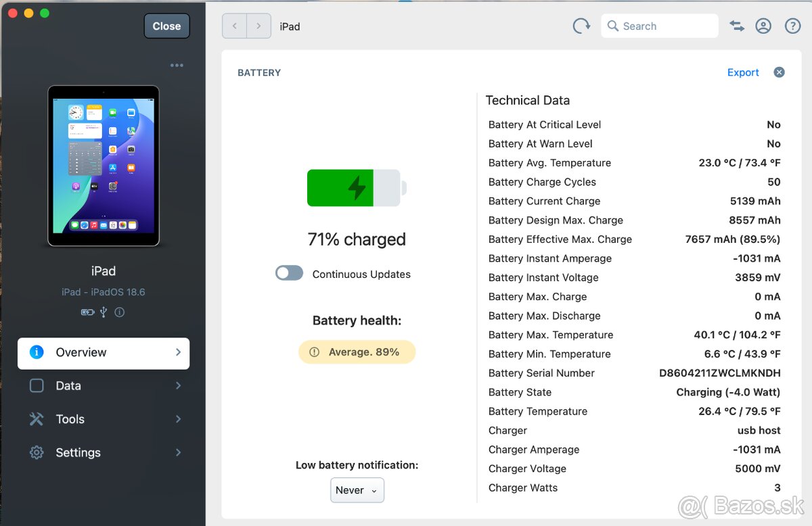Open the transfers arrows icon
Viewport: 812px width, 526px height.
(x=737, y=26)
